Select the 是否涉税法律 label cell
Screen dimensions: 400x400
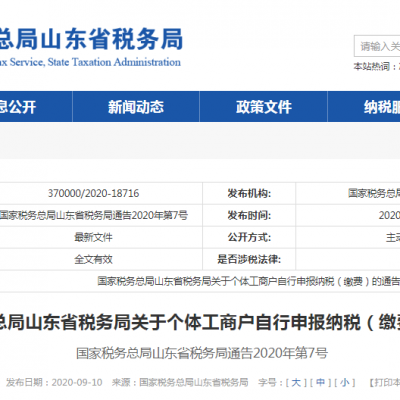pyautogui.click(x=249, y=259)
